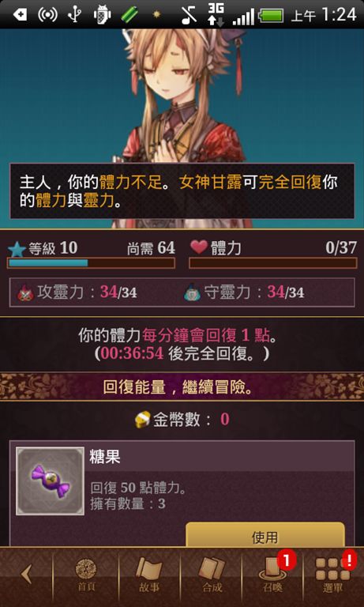Open the 首頁 home tab
This screenshot has height=607, width=364.
tap(86, 575)
